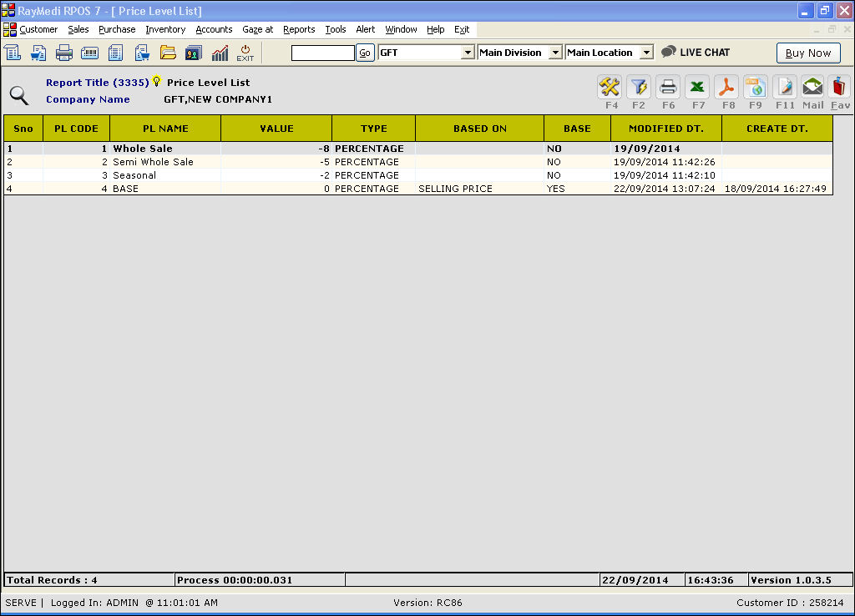Send the report via Mail icon
Viewport: 855px width, 616px height.
[812, 87]
